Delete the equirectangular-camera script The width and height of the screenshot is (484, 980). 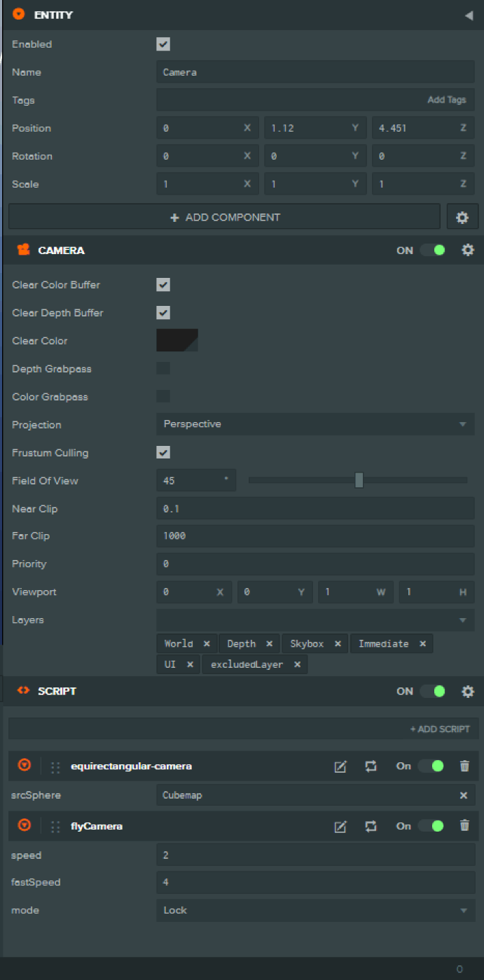coord(464,766)
